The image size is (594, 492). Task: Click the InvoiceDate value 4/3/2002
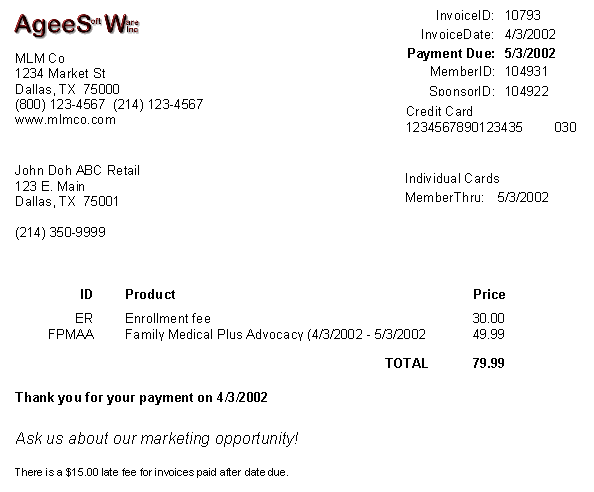(530, 34)
